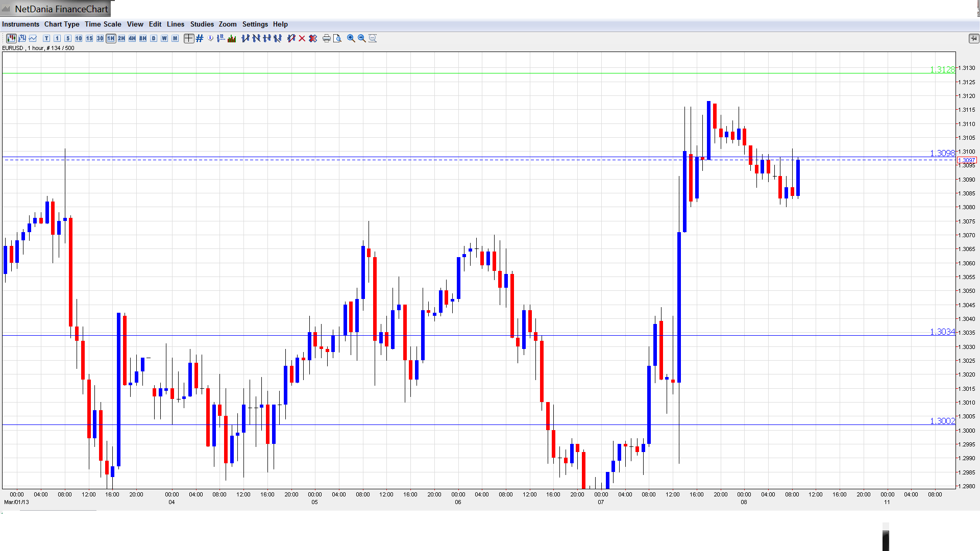The image size is (980, 551).
Task: Toggle the crosshair cursor tool
Action: coord(189,38)
